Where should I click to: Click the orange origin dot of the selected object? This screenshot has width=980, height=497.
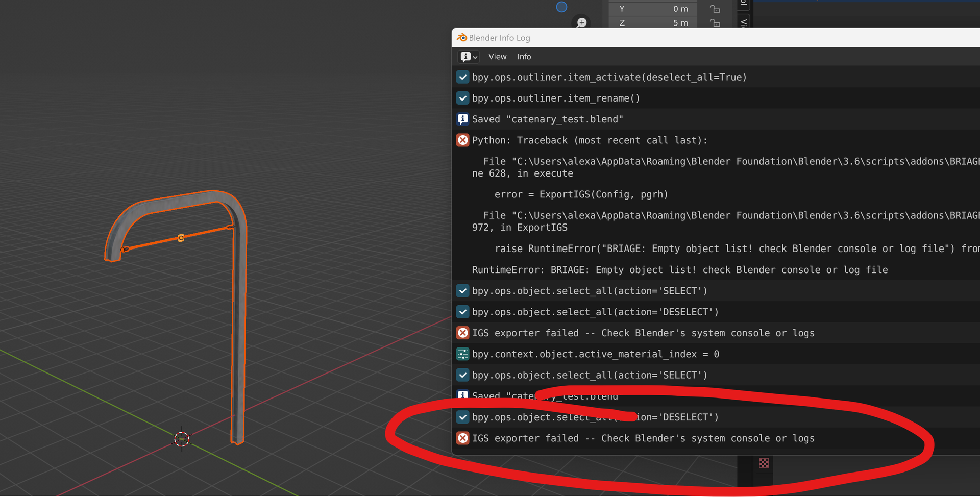[x=181, y=238]
